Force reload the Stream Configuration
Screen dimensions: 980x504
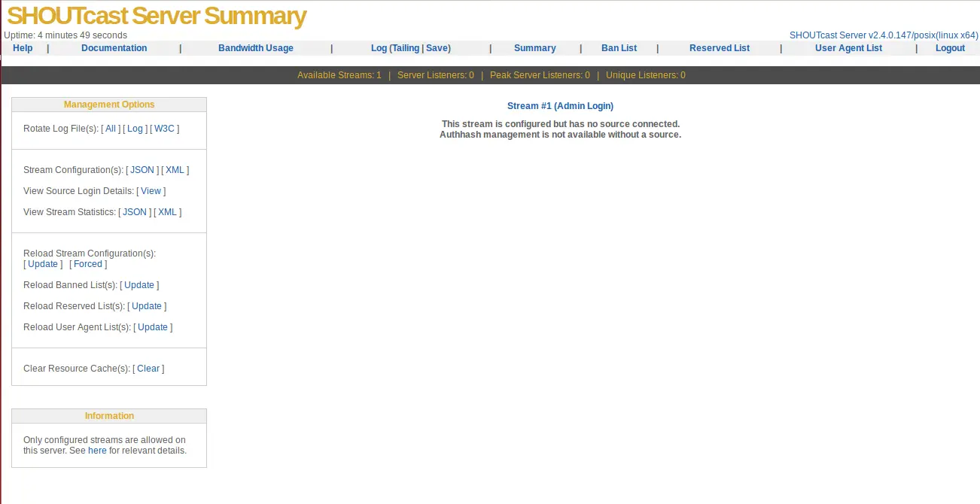(x=88, y=264)
